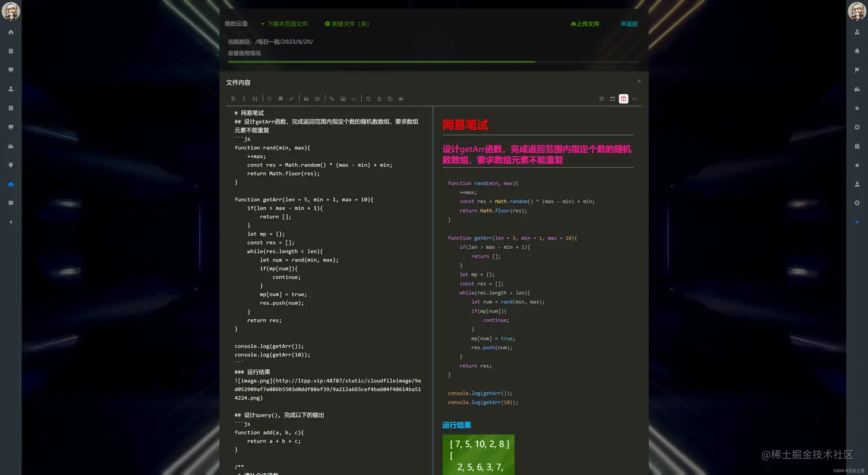Switch to editor-only view mode
Image resolution: width=868 pixels, height=475 pixels.
(x=612, y=99)
